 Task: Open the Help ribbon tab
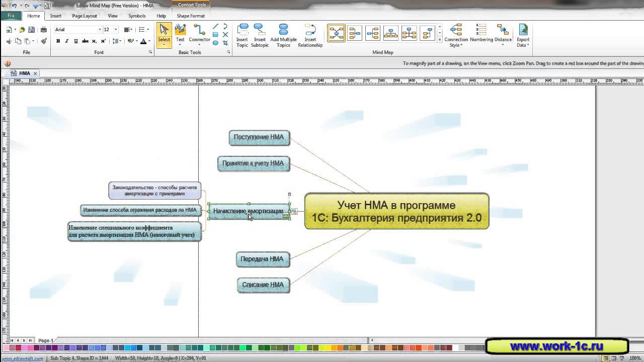[161, 16]
